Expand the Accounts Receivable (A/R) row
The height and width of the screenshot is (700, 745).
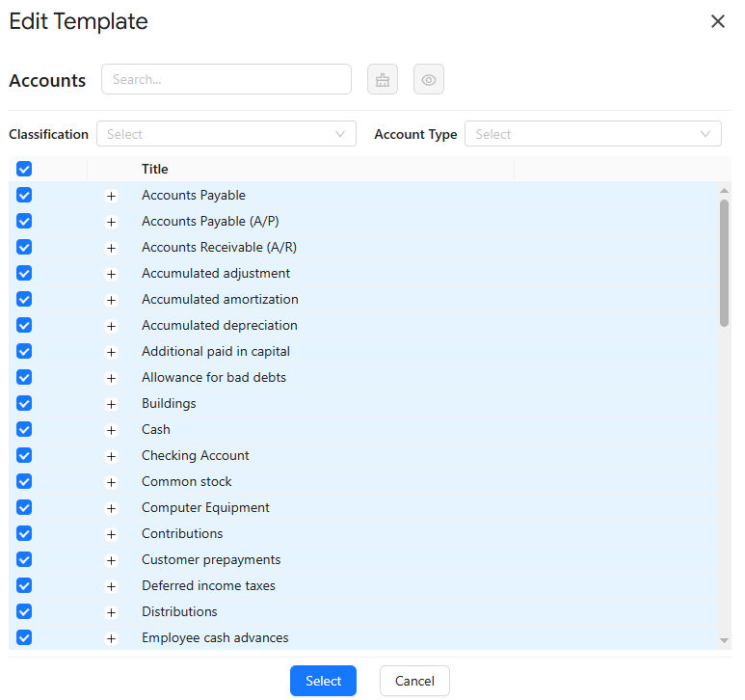click(x=111, y=248)
